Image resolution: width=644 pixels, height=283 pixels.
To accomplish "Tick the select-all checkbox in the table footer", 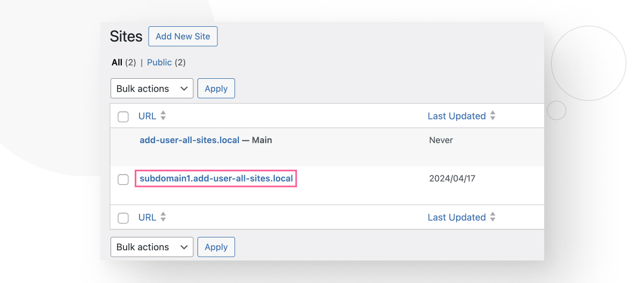I will [x=123, y=218].
